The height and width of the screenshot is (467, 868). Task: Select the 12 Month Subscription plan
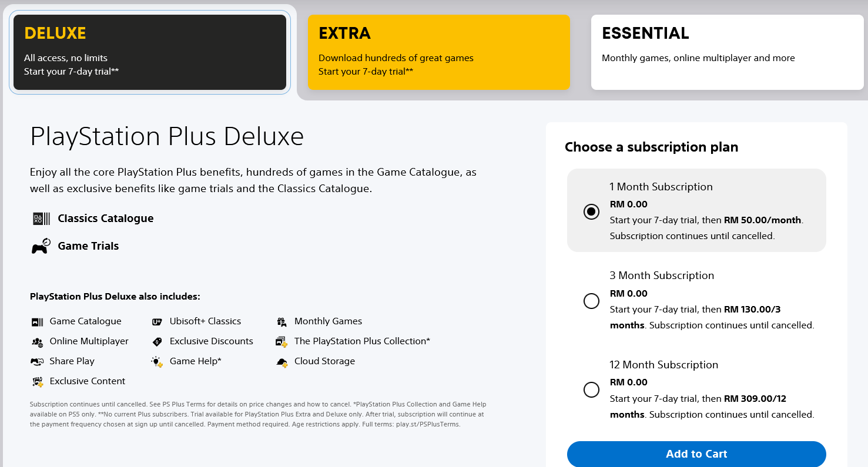tap(591, 389)
